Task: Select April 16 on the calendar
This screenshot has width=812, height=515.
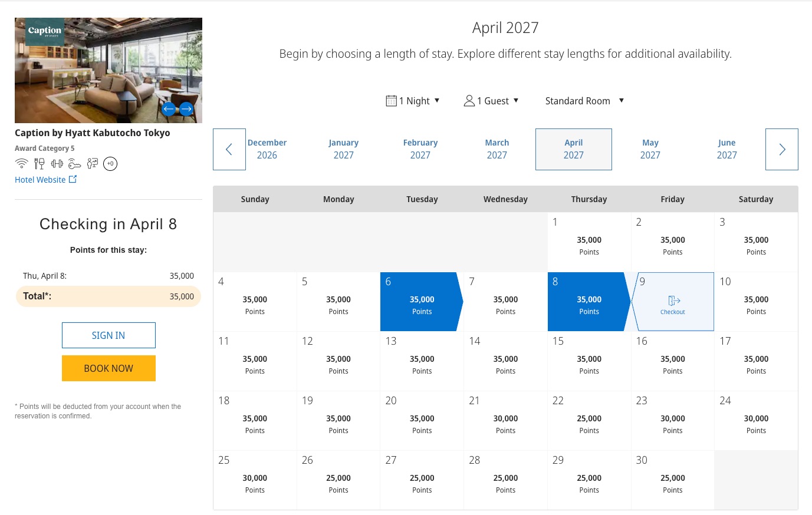Action: point(673,361)
